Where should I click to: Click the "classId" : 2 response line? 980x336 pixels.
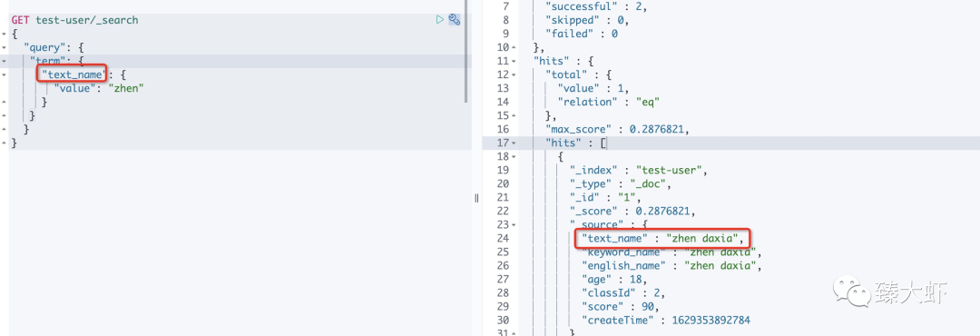point(623,292)
